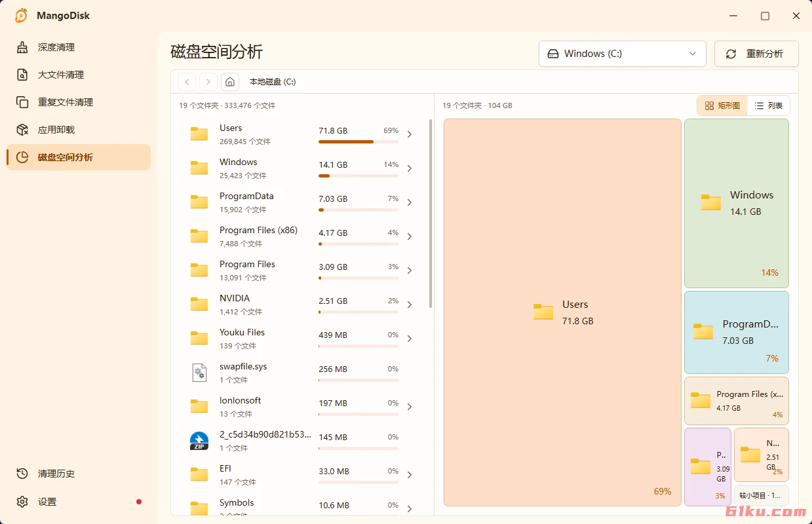Click the 重新分析 re-analyze button

point(756,54)
